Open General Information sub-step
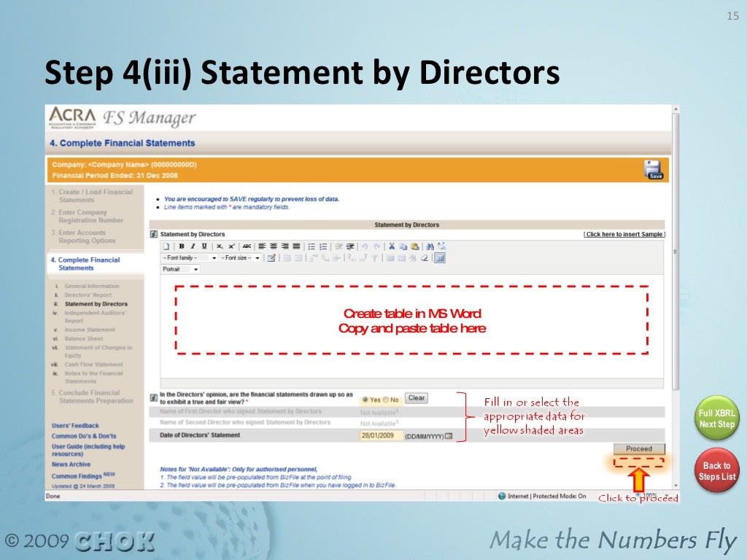 (x=92, y=286)
